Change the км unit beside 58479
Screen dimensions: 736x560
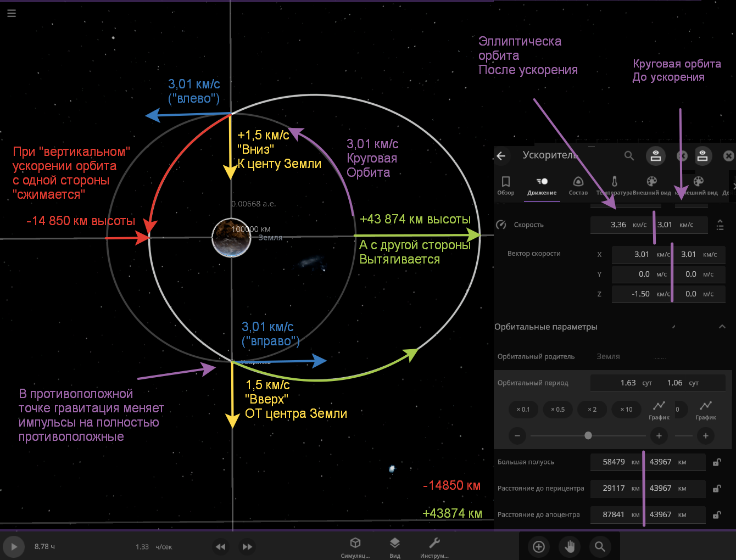[x=635, y=462]
